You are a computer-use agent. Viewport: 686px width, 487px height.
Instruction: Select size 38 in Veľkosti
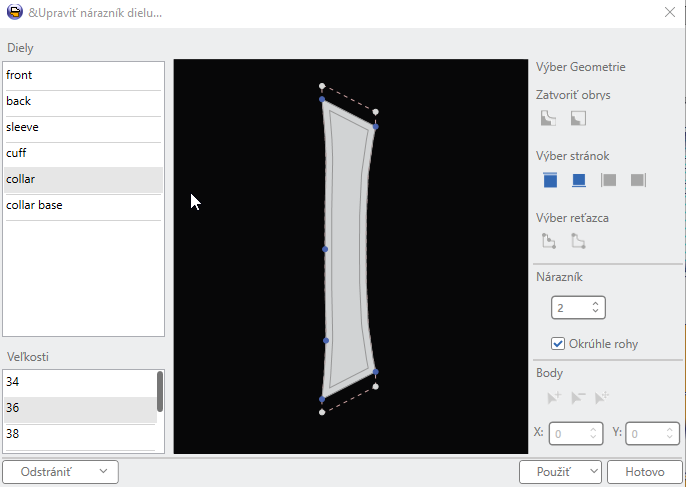[x=80, y=434]
